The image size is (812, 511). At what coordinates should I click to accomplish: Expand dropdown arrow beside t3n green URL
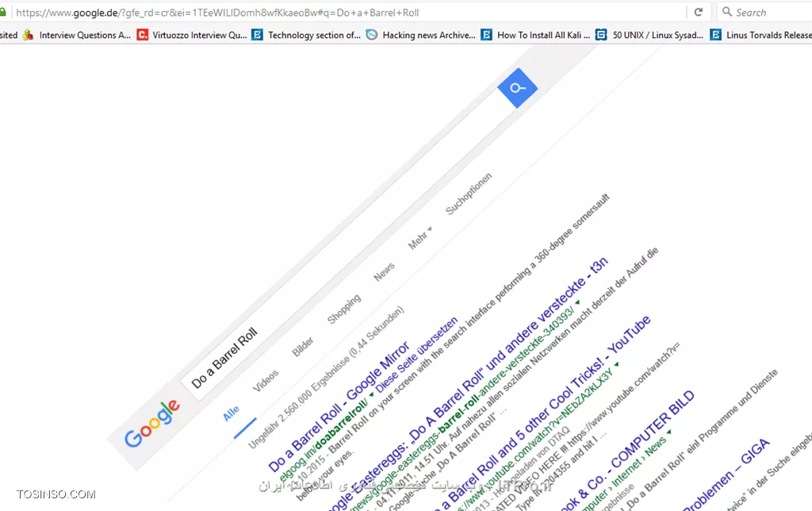pos(577,302)
